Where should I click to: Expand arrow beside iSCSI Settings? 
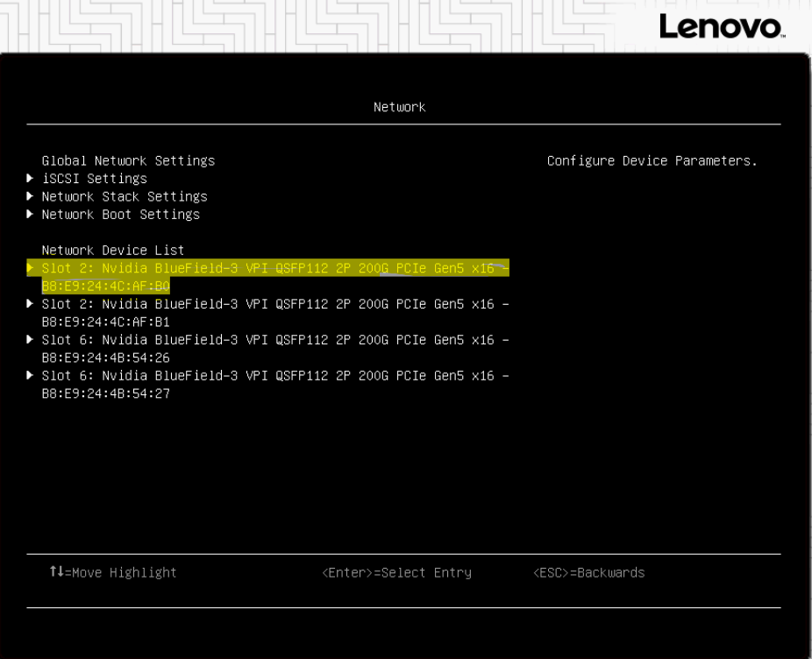30,179
